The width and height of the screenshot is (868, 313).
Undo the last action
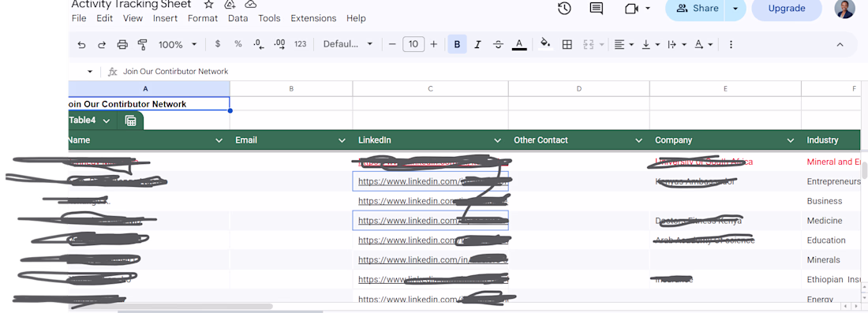81,45
